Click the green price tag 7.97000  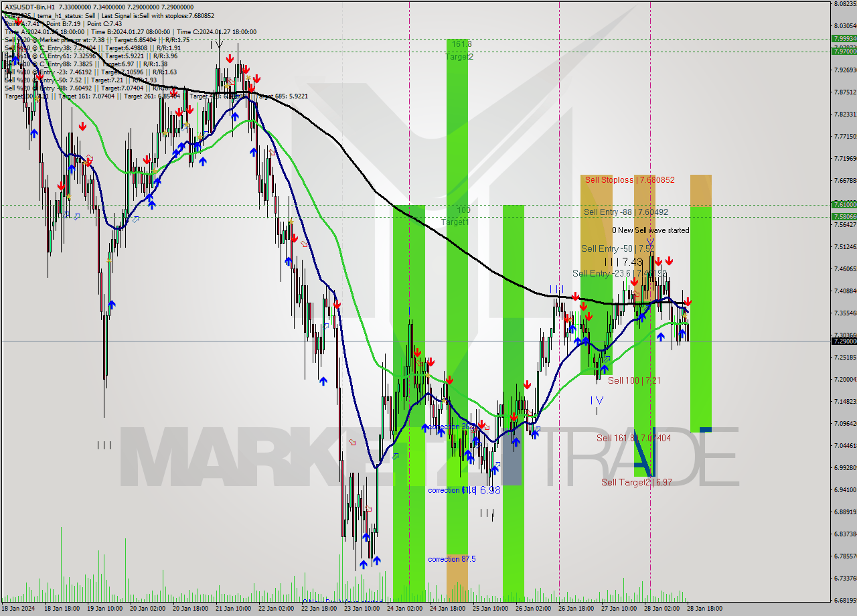click(x=844, y=51)
